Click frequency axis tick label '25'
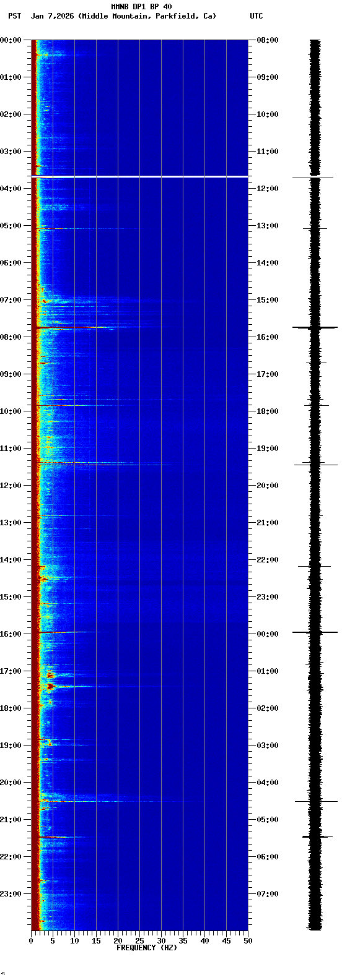 (139, 941)
